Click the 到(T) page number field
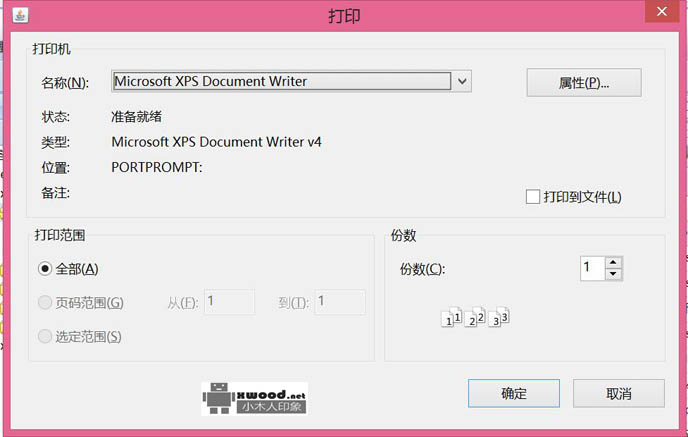This screenshot has width=688, height=437. (340, 302)
